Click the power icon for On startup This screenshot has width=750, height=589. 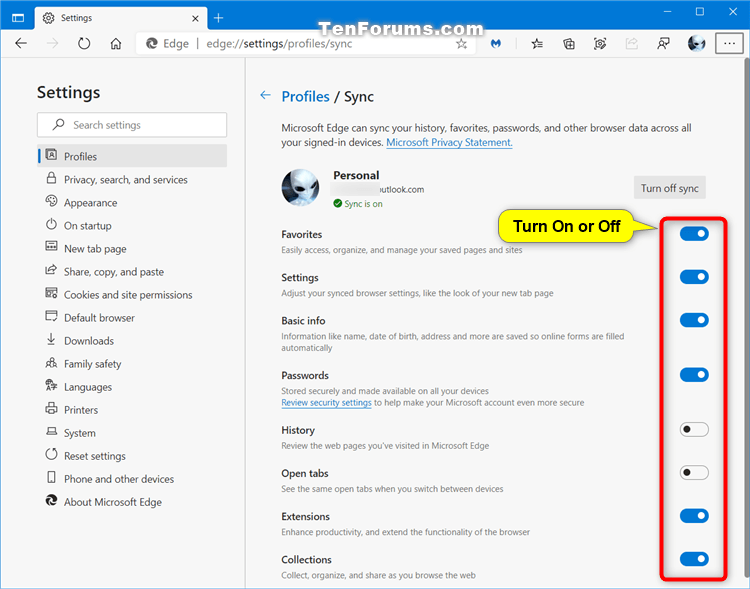click(x=51, y=224)
